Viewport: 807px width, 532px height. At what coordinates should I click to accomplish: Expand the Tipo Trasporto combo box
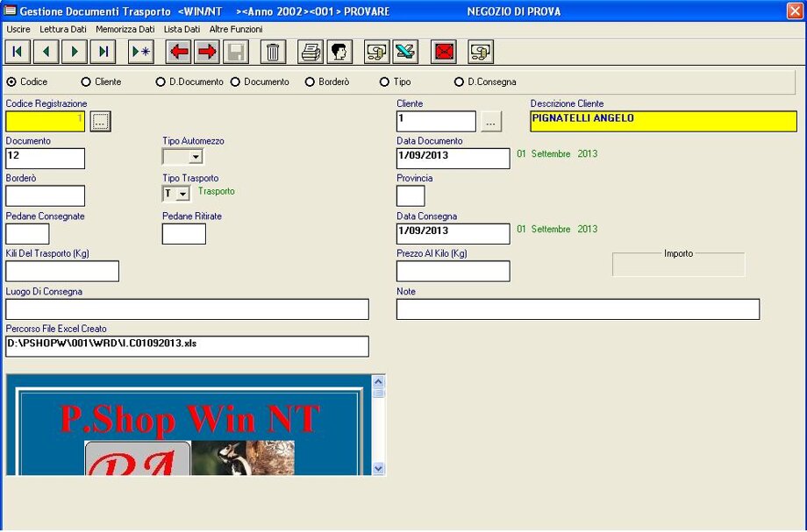click(183, 194)
